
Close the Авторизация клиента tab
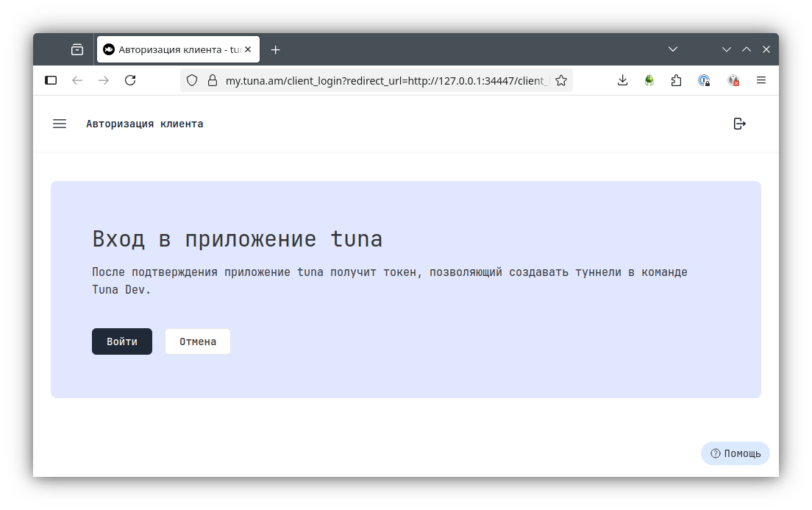248,49
